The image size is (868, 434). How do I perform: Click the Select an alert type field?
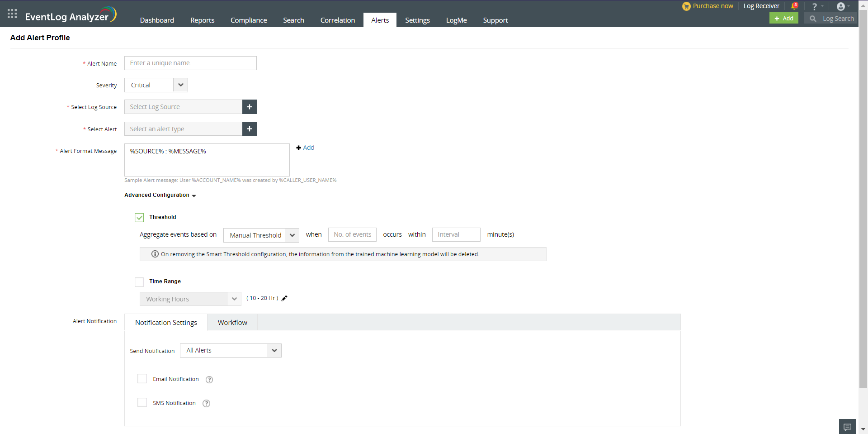pos(183,129)
